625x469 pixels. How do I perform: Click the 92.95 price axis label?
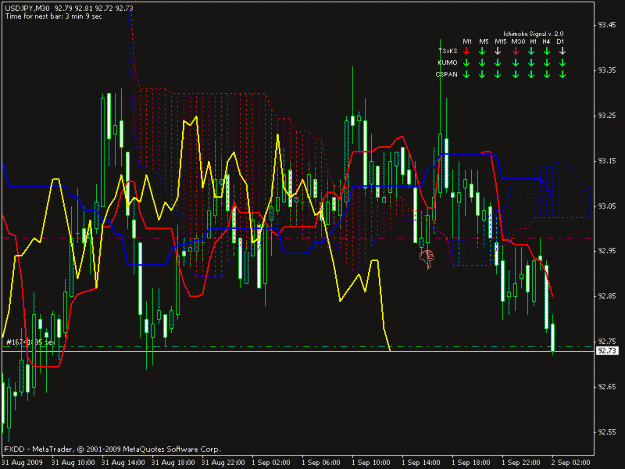point(607,251)
